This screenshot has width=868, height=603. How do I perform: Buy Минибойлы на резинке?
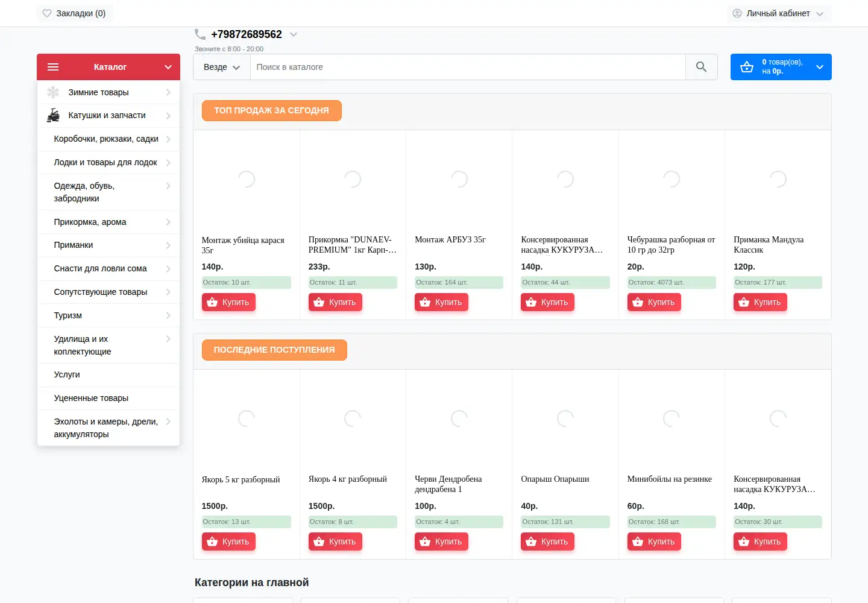[654, 541]
